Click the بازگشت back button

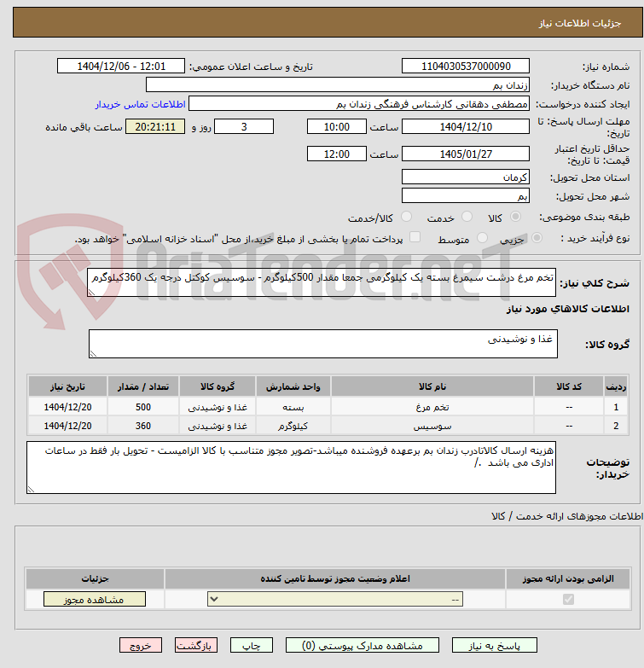click(196, 646)
